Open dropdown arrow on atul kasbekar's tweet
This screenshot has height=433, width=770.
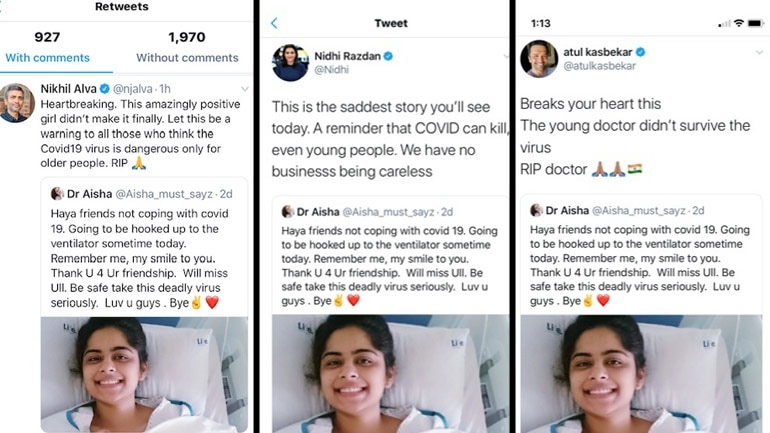point(760,52)
